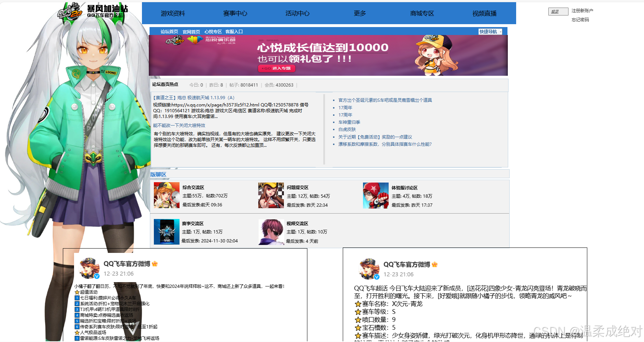Click the right QQ飞车官方微博 avatar
Viewport: 644px width, 342px height.
[369, 269]
